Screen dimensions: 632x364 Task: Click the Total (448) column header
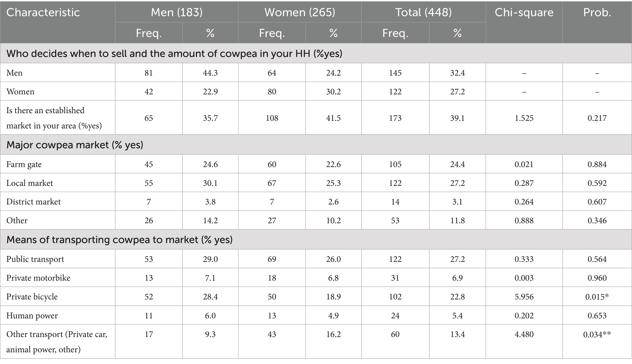coord(424,12)
